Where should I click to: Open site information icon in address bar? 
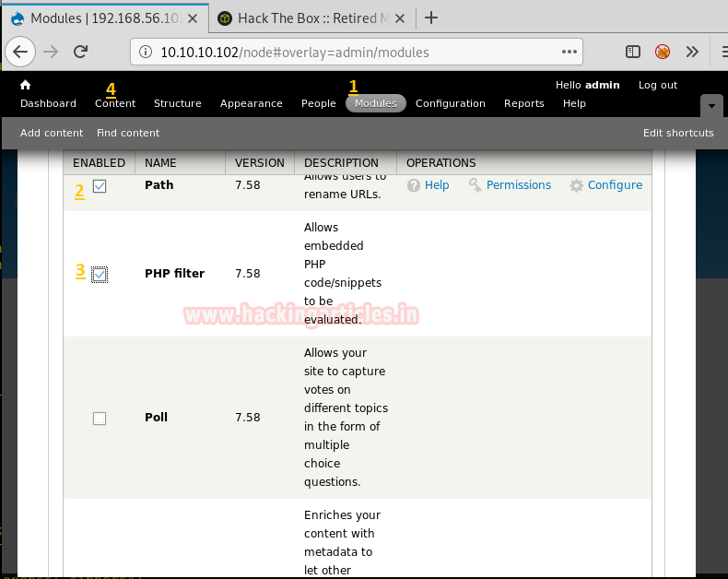[x=146, y=52]
